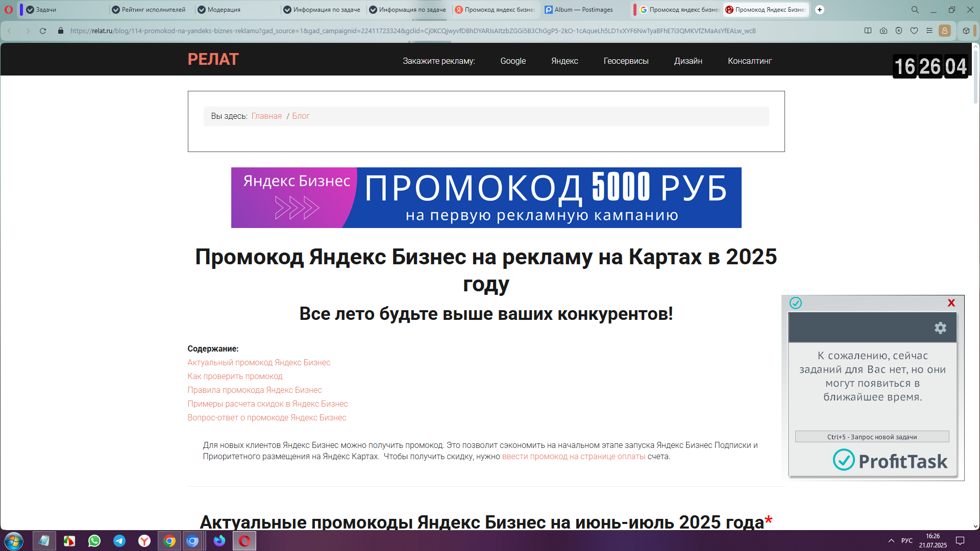
Task: Open ProfitTask settings gear icon
Action: (940, 328)
